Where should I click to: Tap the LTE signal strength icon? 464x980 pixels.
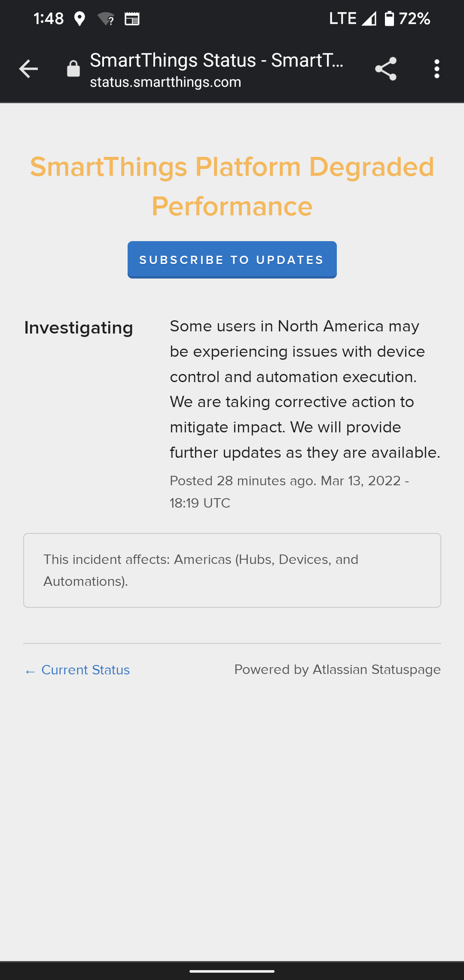(367, 18)
